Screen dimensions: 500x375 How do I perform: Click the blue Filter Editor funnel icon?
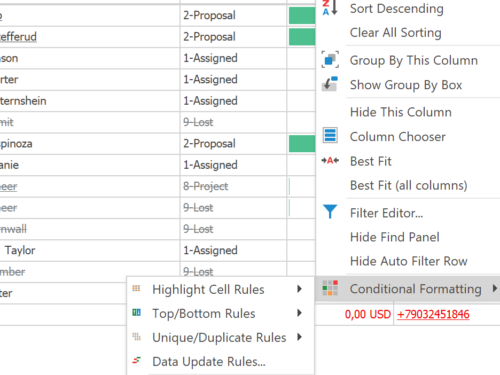point(330,212)
